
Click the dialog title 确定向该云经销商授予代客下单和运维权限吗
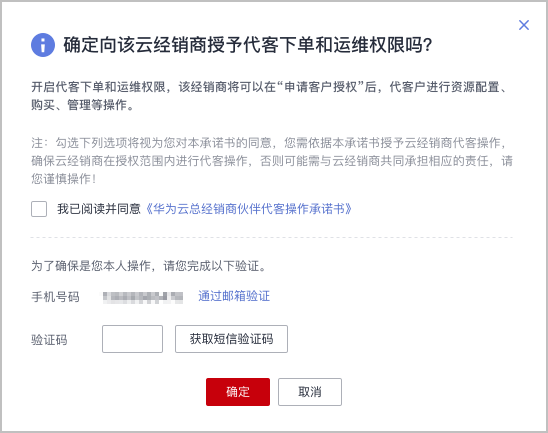click(x=248, y=45)
